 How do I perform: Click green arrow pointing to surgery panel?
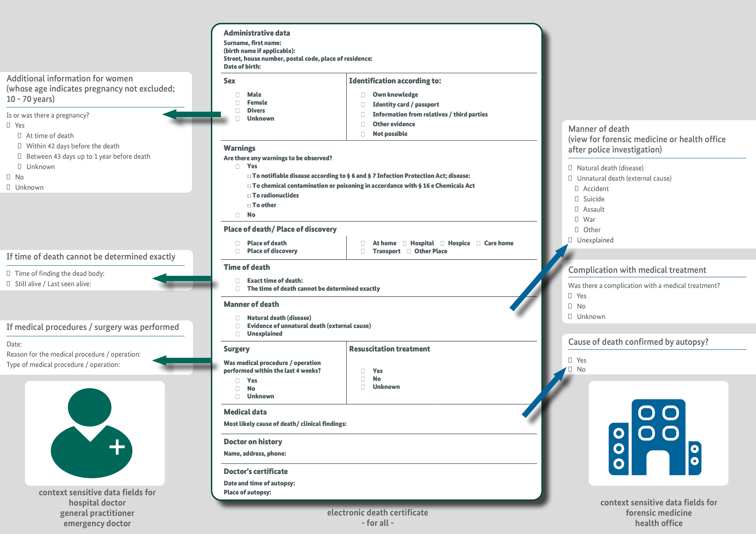[x=182, y=361]
